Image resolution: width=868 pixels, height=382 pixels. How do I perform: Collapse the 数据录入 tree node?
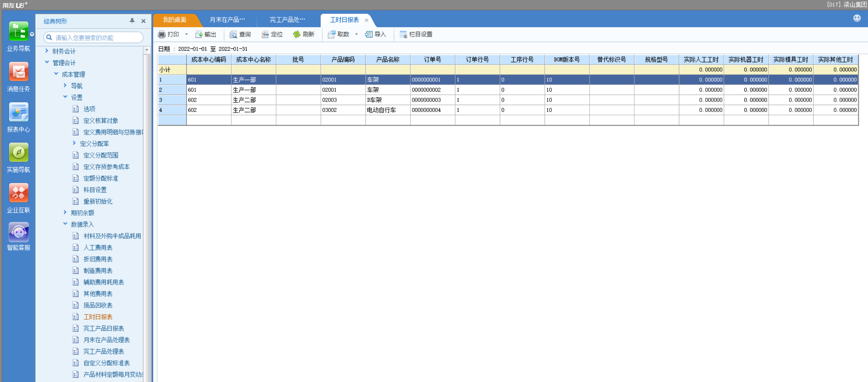[x=65, y=224]
